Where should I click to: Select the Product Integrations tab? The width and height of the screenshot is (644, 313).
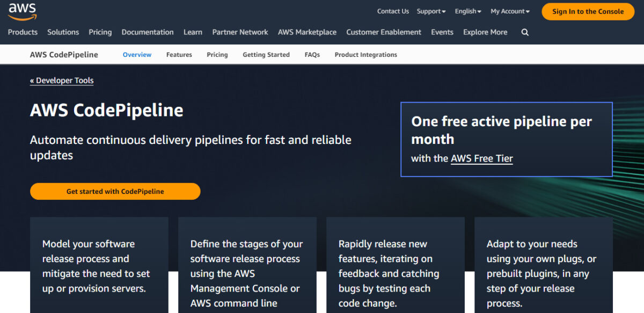click(365, 55)
